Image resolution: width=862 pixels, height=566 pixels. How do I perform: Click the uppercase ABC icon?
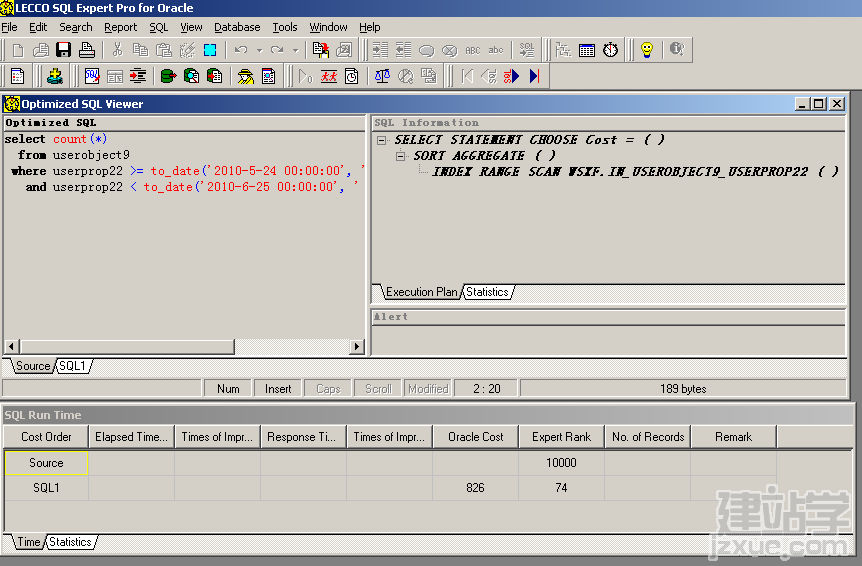coord(473,51)
